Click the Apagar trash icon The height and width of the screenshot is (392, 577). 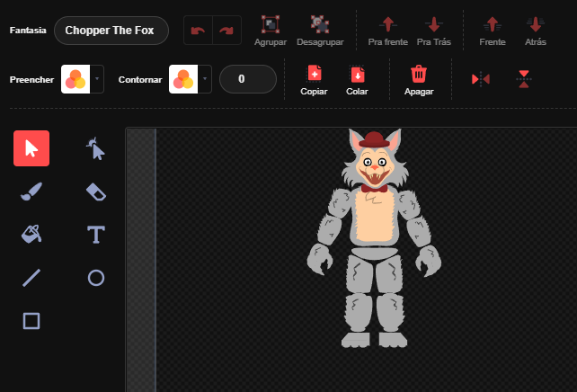coord(419,74)
